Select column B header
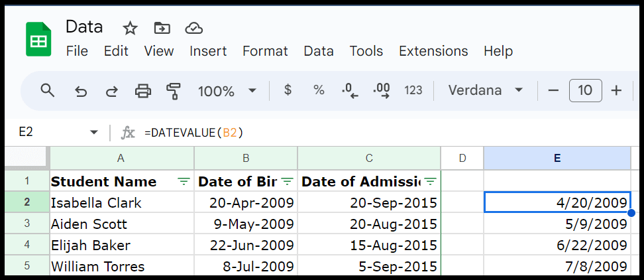The height and width of the screenshot is (280, 644). coord(246,159)
